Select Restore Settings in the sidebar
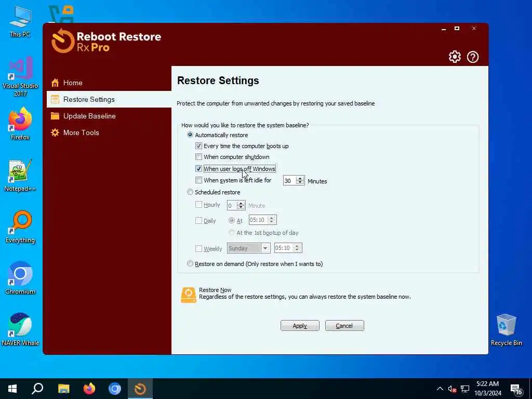This screenshot has width=532, height=399. coord(109,99)
